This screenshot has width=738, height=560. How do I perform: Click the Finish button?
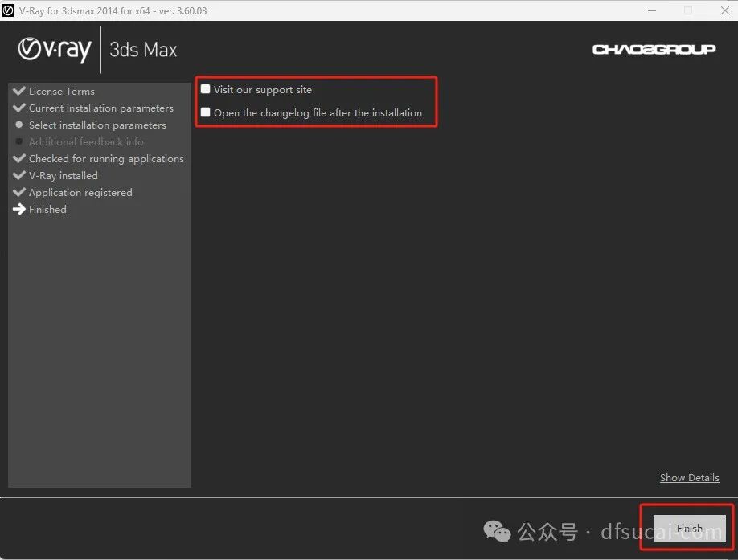[690, 528]
